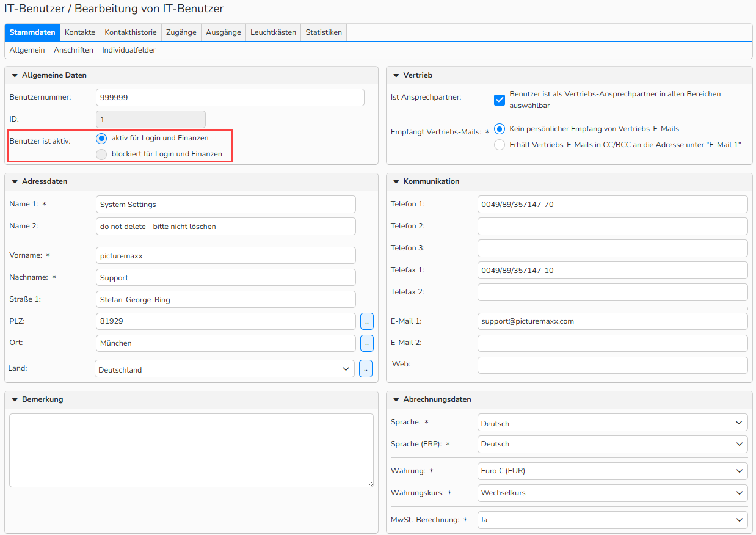Click the empty Telefax 2 field

(612, 292)
